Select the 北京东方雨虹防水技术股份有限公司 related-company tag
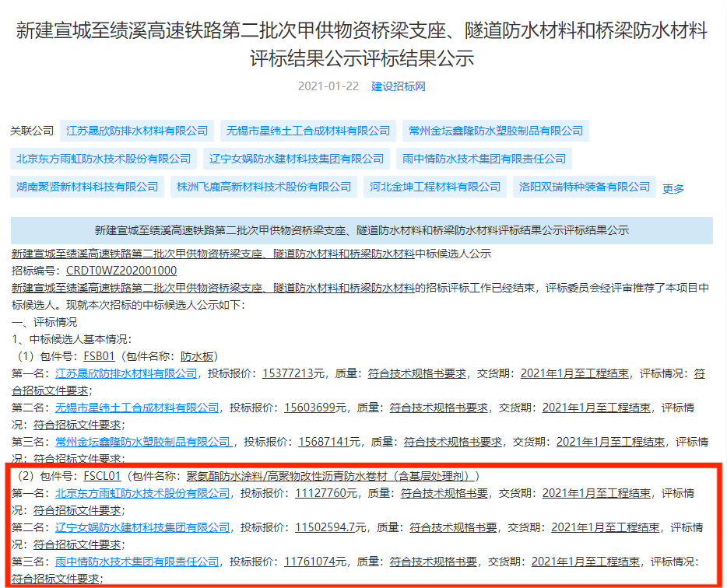727x588 pixels. 104,159
